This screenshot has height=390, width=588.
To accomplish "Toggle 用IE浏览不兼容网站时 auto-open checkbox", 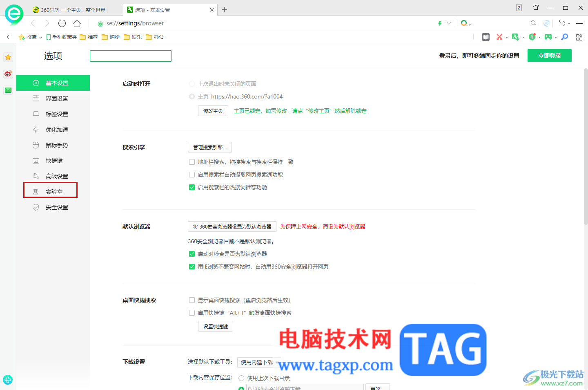I will tap(192, 267).
